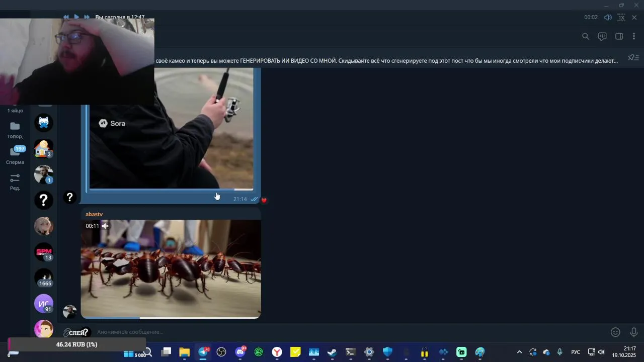Open the chat with pink cartoon avatar

click(44, 329)
